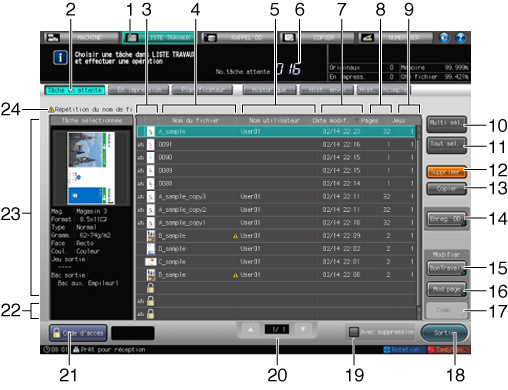Viewport: 508px width, 390px height.
Task: Click the Sortie output button
Action: pos(444,333)
